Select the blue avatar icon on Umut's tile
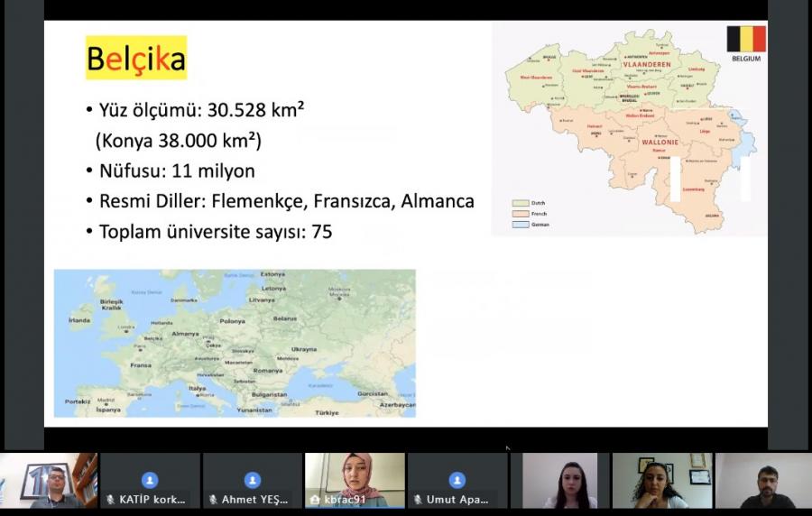This screenshot has height=516, width=812. click(x=457, y=480)
